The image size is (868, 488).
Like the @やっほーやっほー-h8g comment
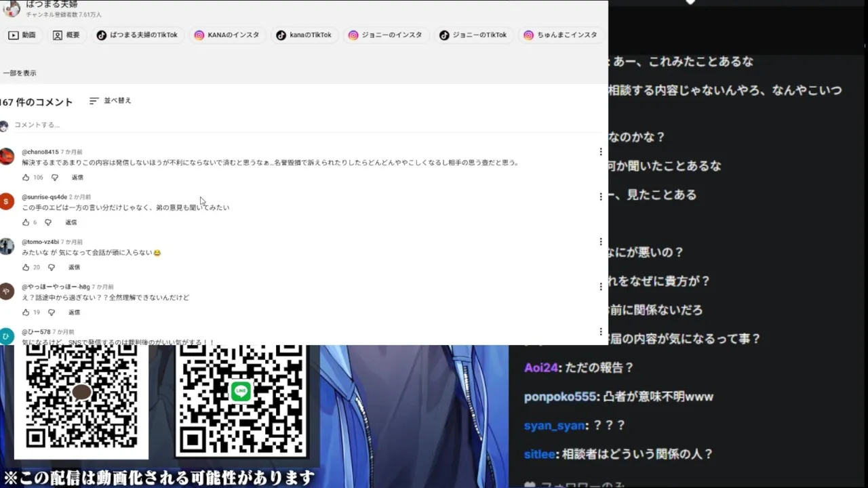[26, 312]
